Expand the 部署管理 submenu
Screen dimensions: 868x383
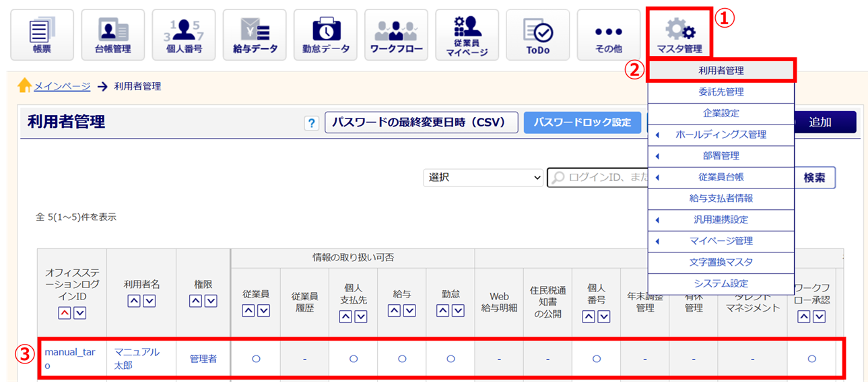pyautogui.click(x=721, y=155)
